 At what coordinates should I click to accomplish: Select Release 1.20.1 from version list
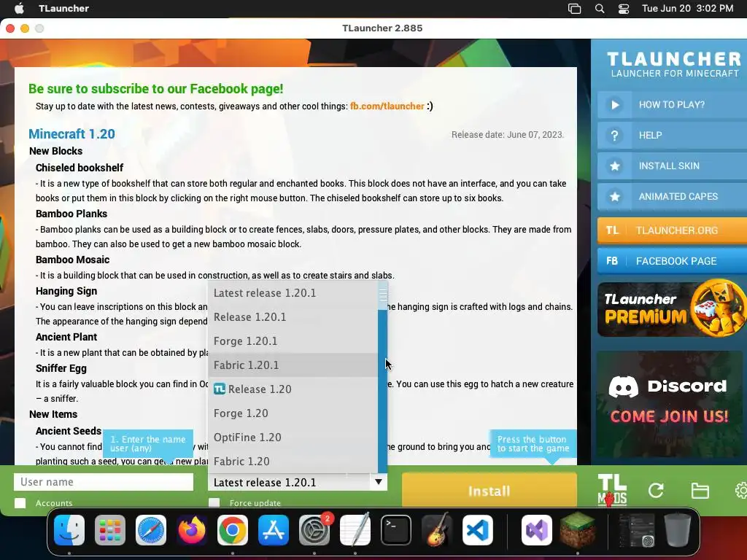tap(293, 317)
